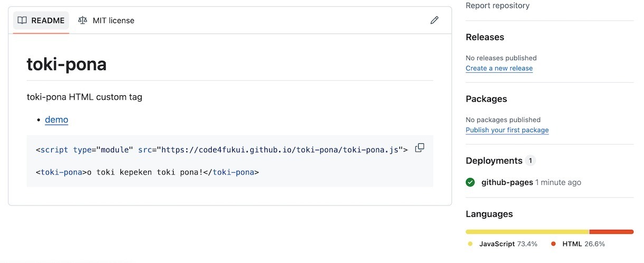Open the Releases section heading
Screen dimensions: 644x263
pyautogui.click(x=485, y=37)
